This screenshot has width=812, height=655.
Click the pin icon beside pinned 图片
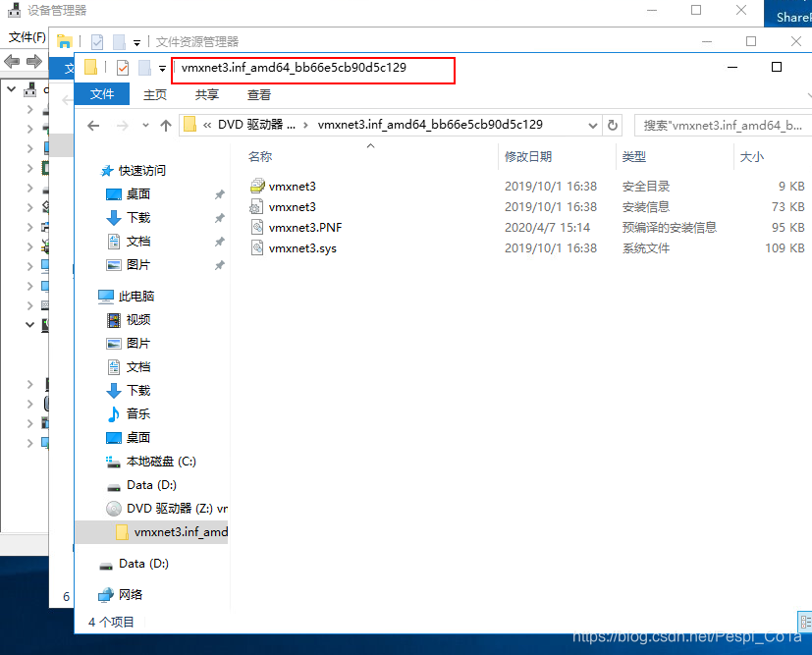click(220, 265)
